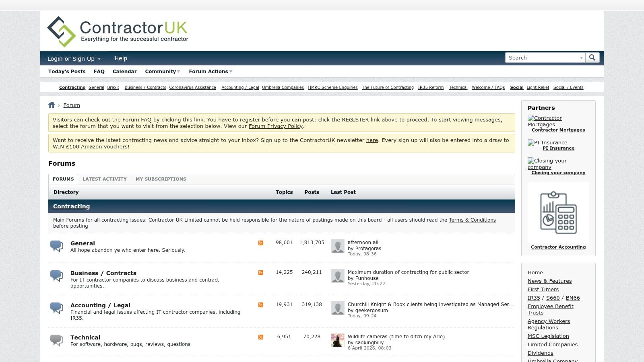Open RSS feed for Business / Contracts
The height and width of the screenshot is (362, 644).
pyautogui.click(x=261, y=273)
